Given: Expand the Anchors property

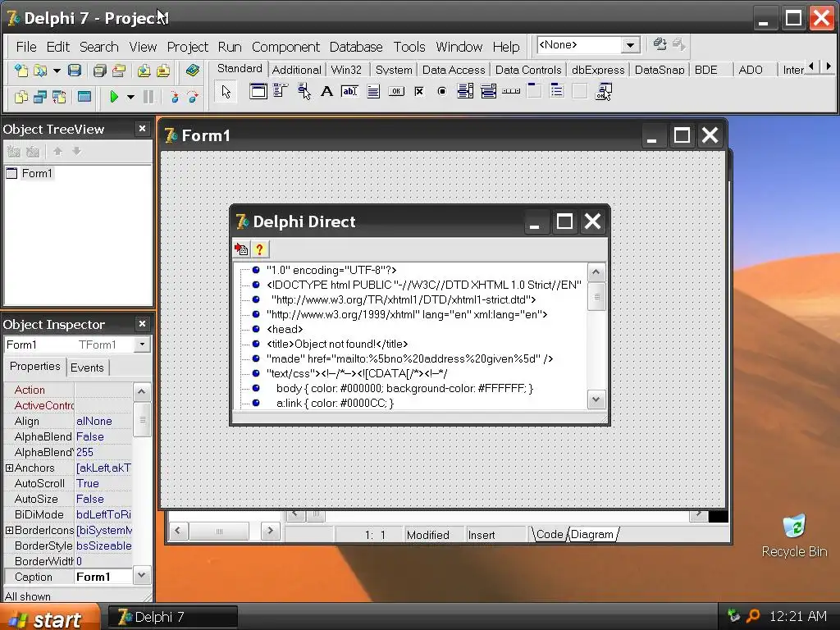Looking at the screenshot, I should click(x=9, y=468).
